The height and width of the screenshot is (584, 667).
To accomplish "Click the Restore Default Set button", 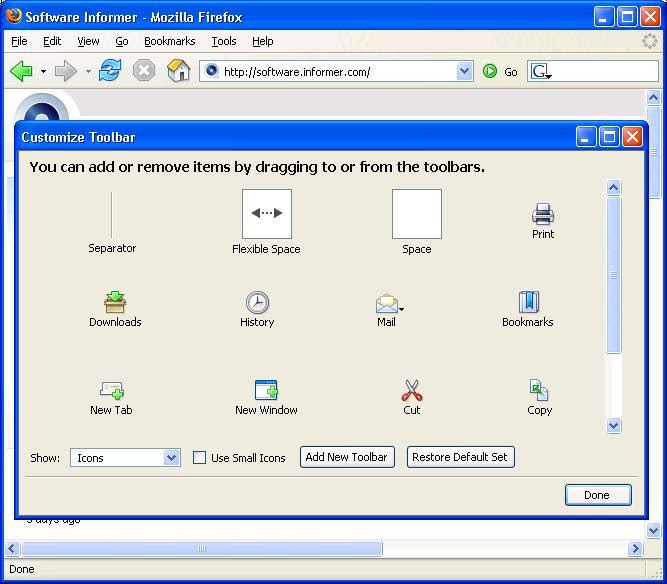I will point(461,457).
